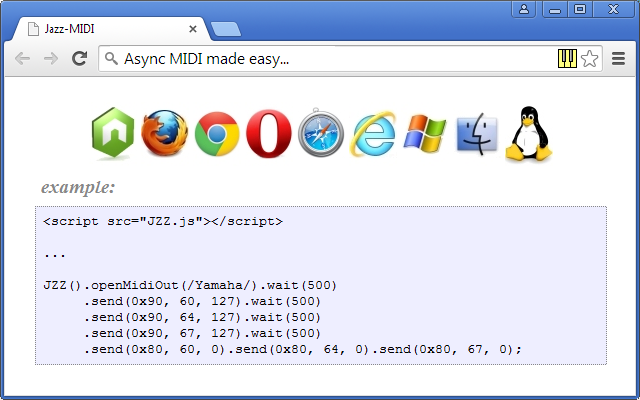This screenshot has width=640, height=400.
Task: Click the '...' ellipsis line in code
Action: click(55, 254)
